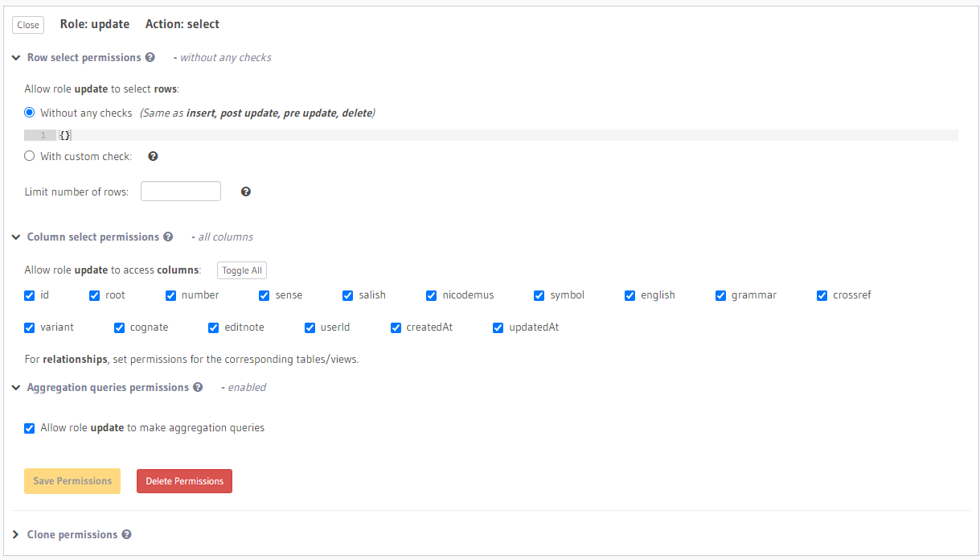Screen dimensions: 980x560
Task: Click help icon beside Aggregation queries permissions
Action: [x=198, y=388]
